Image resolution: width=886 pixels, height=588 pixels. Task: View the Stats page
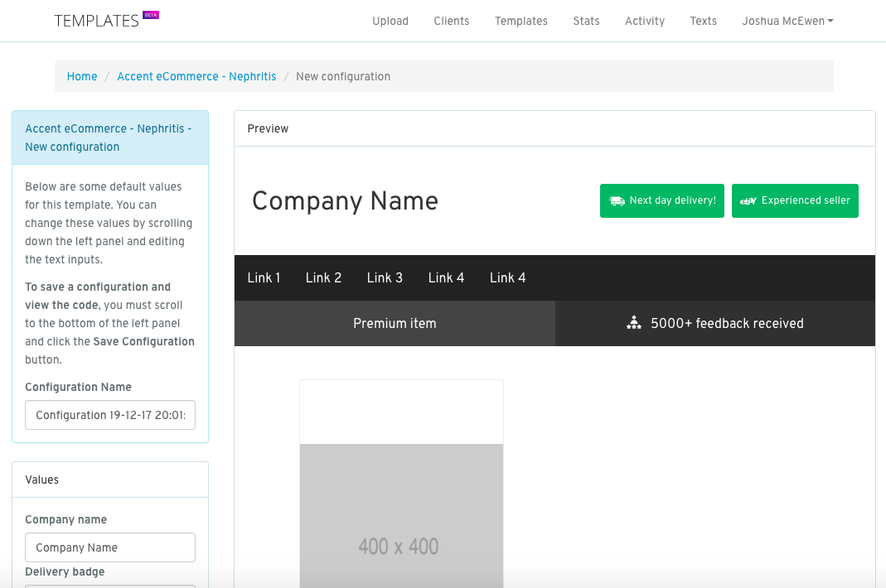586,21
